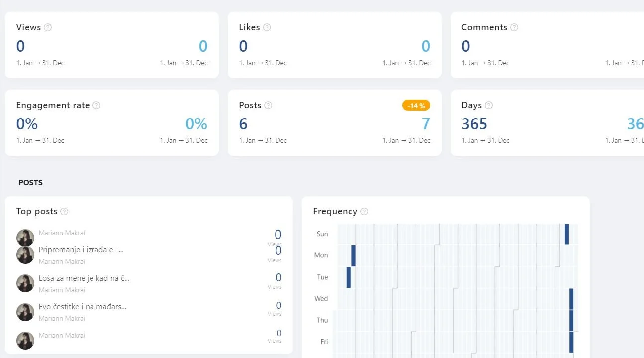Click Mariann Makrai under the Evo čestitke post
Image resolution: width=644 pixels, height=358 pixels.
[x=62, y=318]
